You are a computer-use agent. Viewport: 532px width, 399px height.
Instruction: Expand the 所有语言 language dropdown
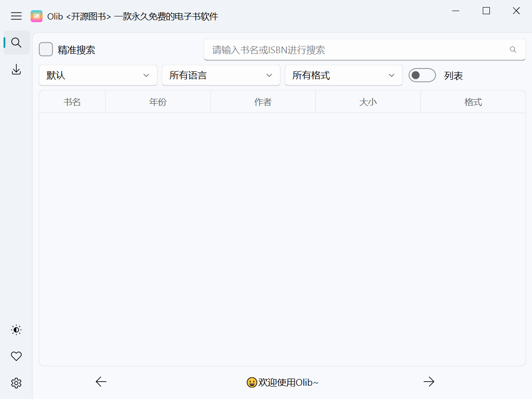coord(221,75)
